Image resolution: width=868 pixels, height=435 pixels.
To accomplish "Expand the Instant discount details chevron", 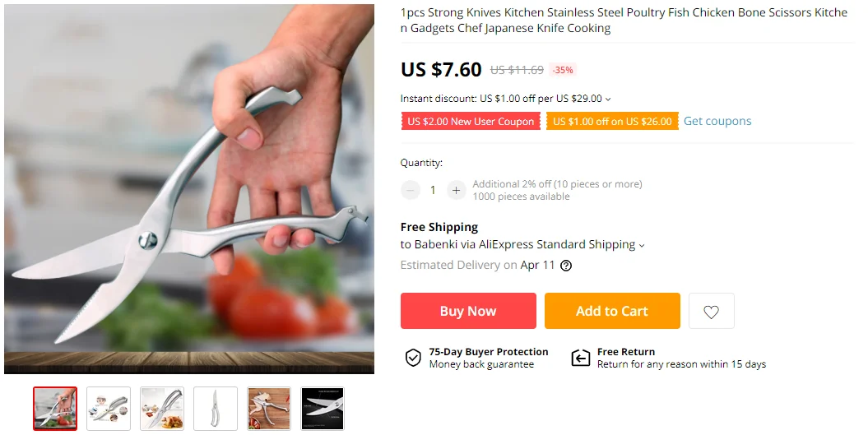I will (x=608, y=99).
